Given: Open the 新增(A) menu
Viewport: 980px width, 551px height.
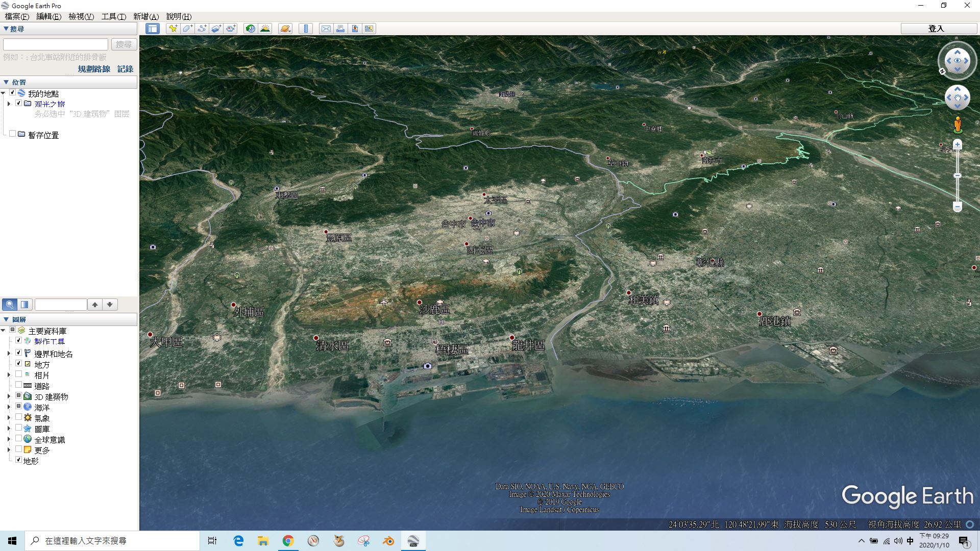Looking at the screenshot, I should 146,17.
